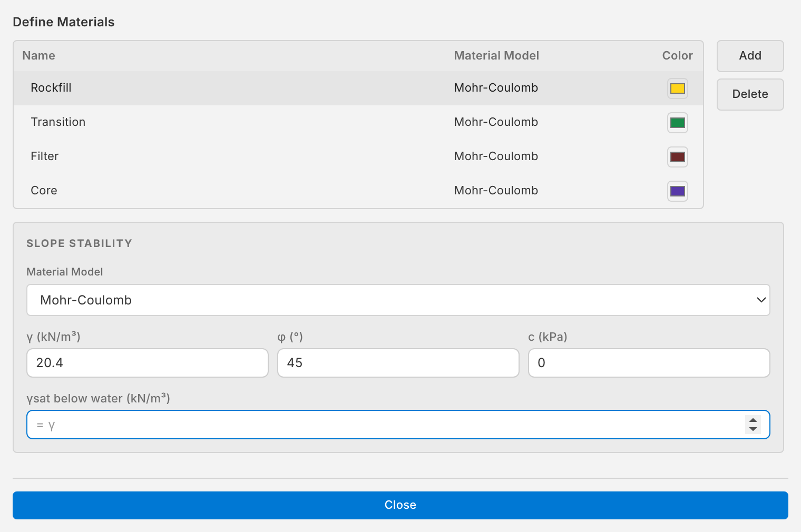
Task: Edit the friction angle φ field
Action: tap(398, 363)
